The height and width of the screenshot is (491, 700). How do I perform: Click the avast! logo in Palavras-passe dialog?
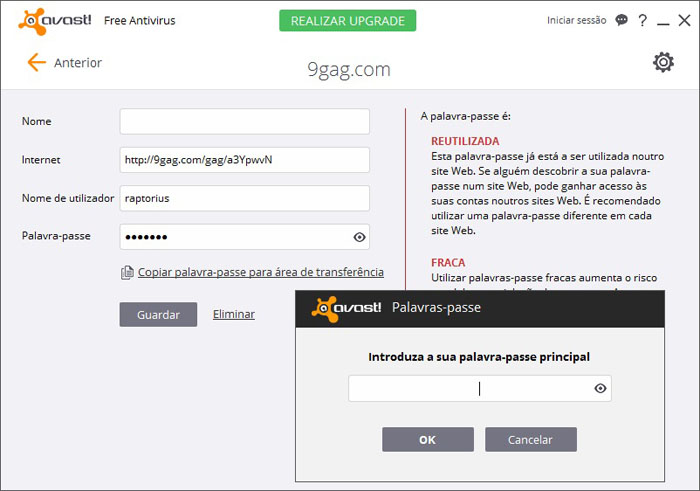[x=346, y=308]
